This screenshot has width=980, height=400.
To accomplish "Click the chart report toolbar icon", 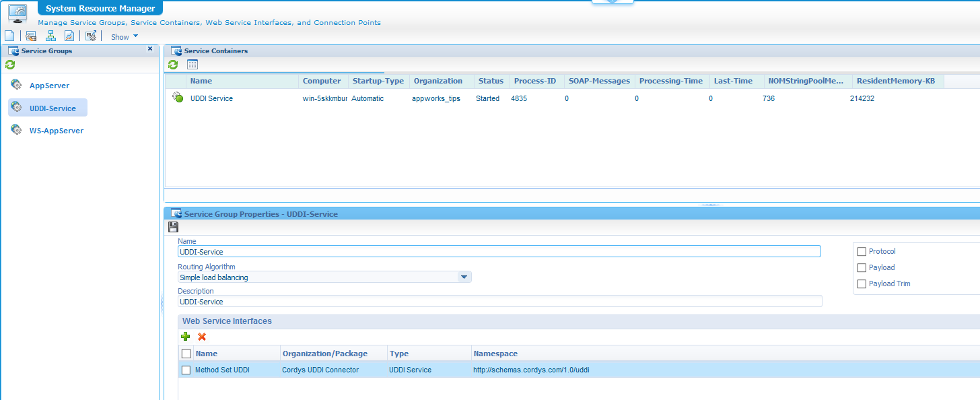I will tap(69, 36).
